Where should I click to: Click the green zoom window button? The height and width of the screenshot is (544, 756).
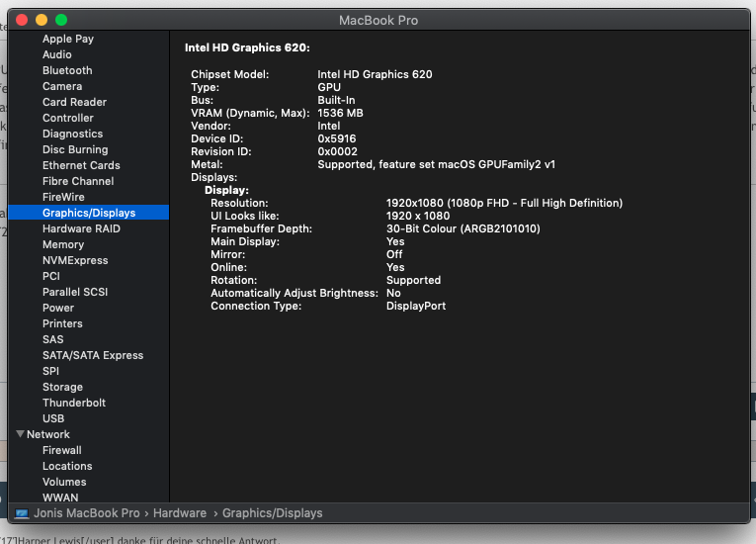point(61,20)
